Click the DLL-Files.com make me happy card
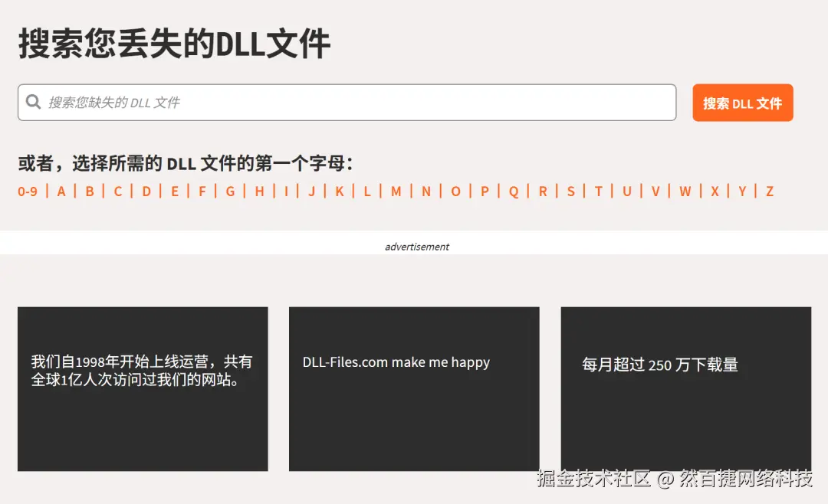The height and width of the screenshot is (504, 828). click(414, 388)
